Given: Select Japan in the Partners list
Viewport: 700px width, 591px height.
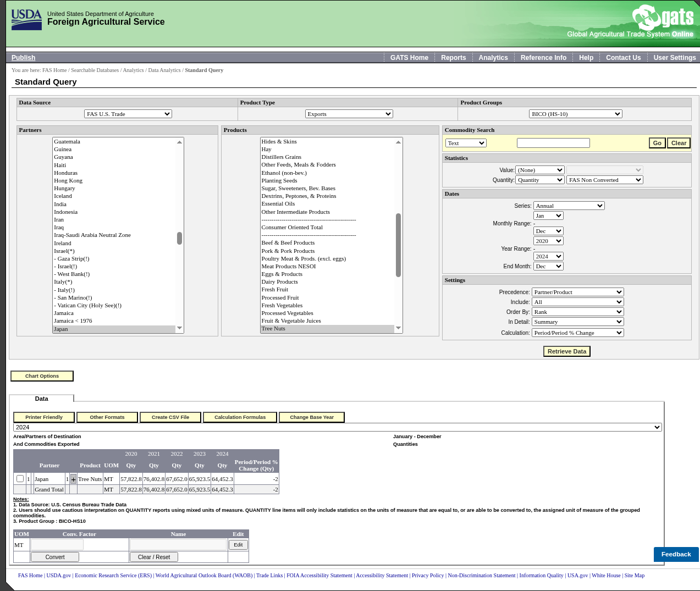Looking at the screenshot, I should click(x=114, y=329).
